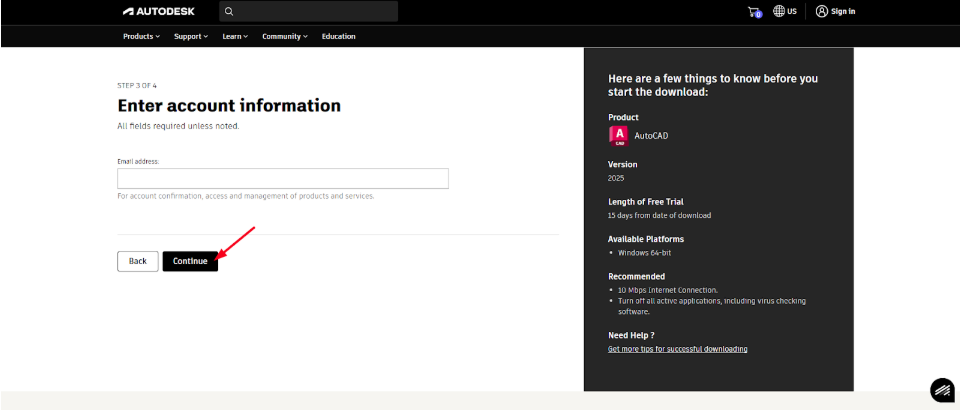The width and height of the screenshot is (960, 410).
Task: Click the globe US region selector
Action: click(784, 11)
